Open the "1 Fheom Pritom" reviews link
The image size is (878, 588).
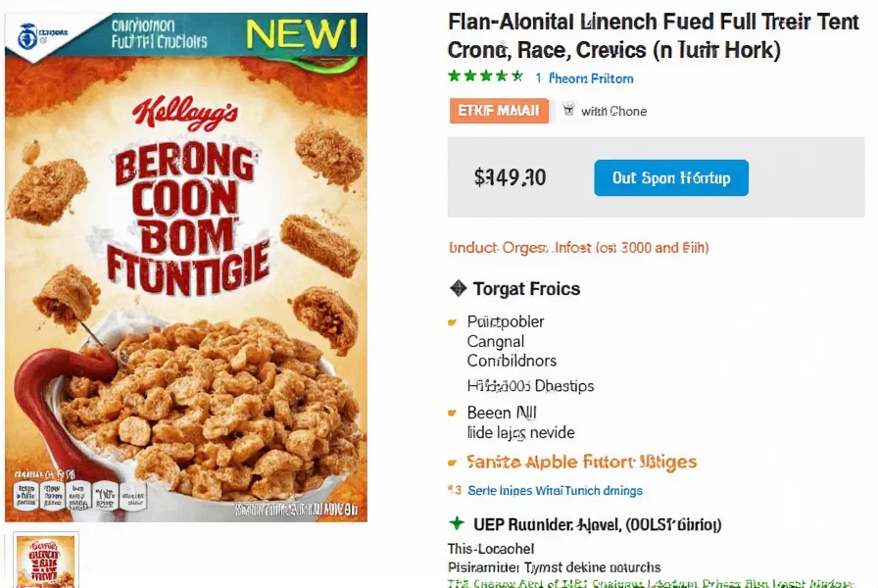pyautogui.click(x=584, y=78)
